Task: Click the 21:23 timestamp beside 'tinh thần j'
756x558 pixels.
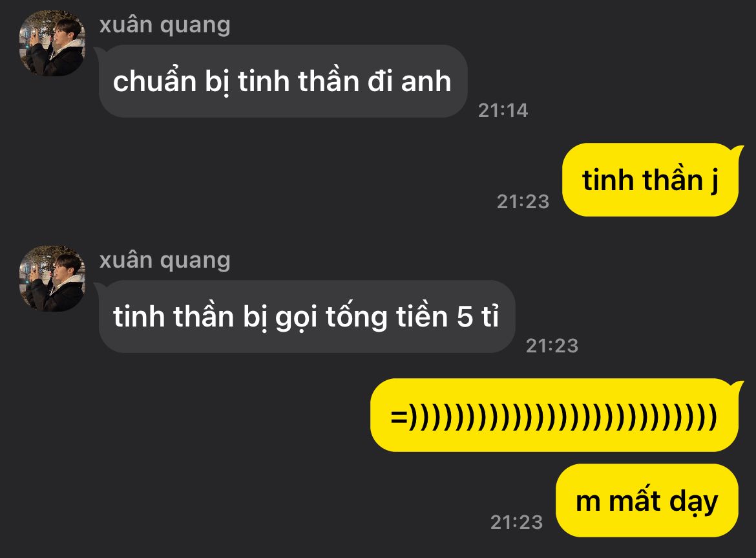Action: coord(523,202)
